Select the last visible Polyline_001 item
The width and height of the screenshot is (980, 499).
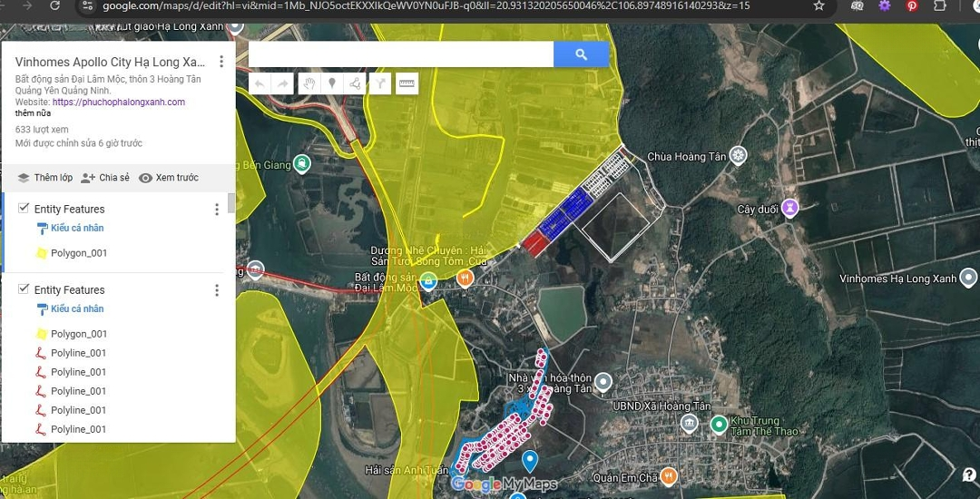78,429
